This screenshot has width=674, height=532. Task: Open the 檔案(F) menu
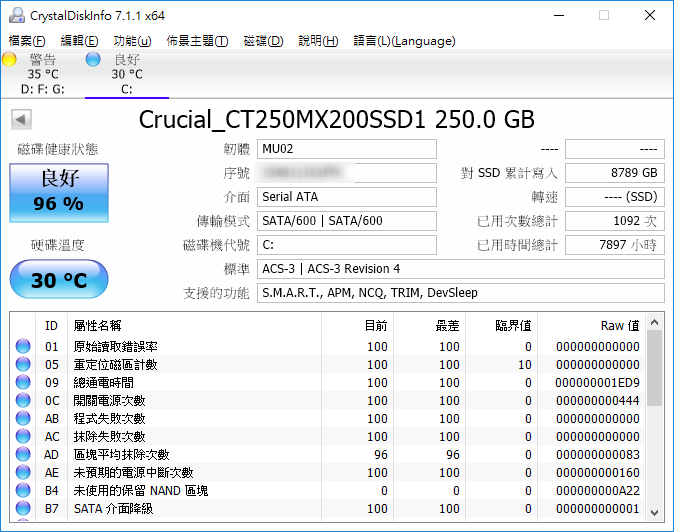27,41
